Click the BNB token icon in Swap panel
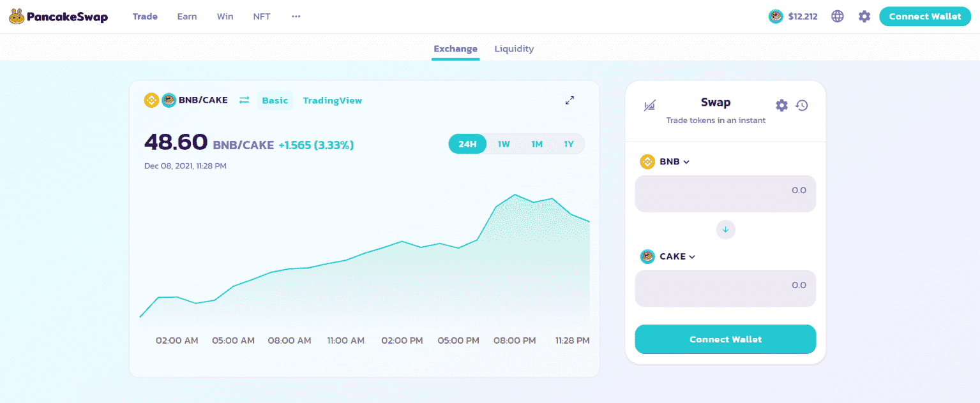This screenshot has width=980, height=403. click(x=648, y=162)
